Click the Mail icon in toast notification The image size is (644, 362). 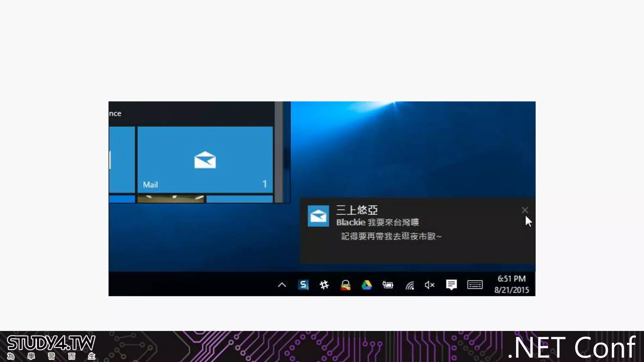coord(318,216)
